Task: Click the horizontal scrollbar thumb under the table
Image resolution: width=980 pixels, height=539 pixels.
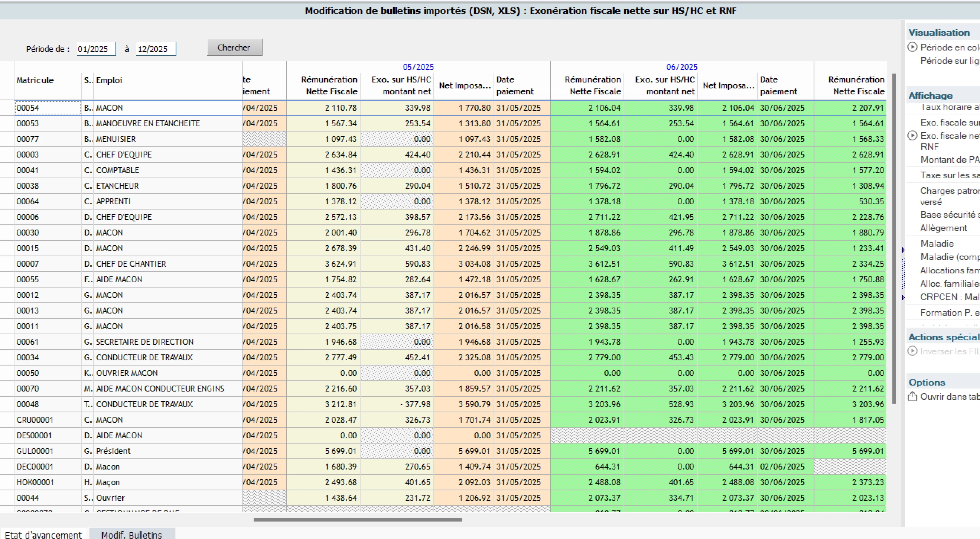Action: point(358,519)
